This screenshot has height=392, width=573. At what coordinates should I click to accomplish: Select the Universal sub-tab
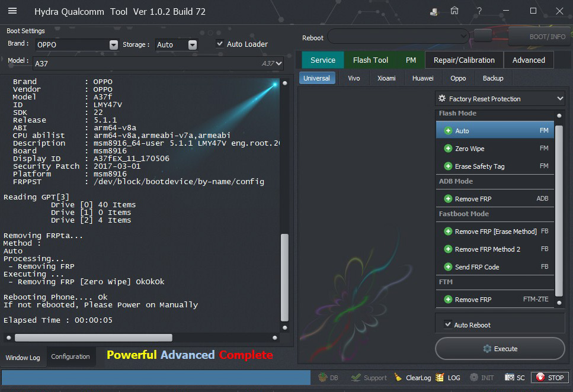point(317,78)
